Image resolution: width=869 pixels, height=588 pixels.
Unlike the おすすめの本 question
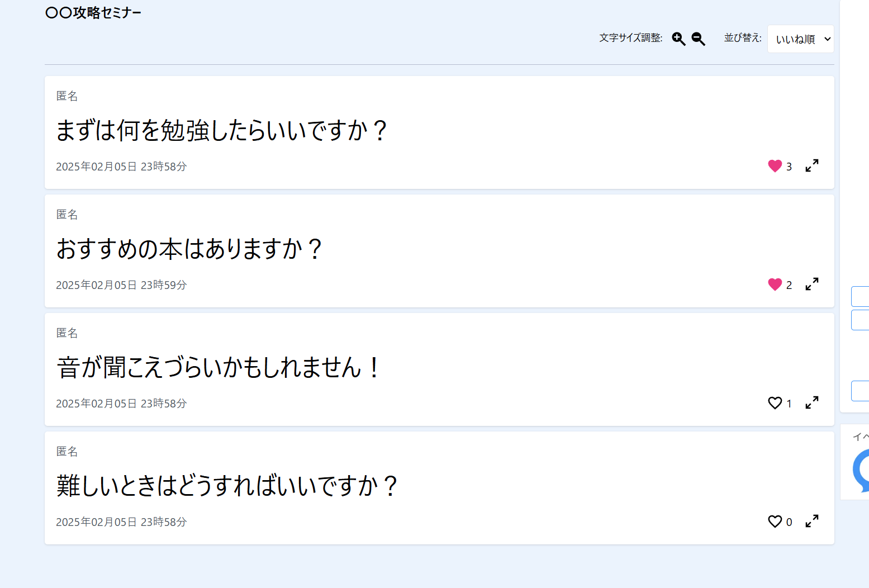[775, 284]
